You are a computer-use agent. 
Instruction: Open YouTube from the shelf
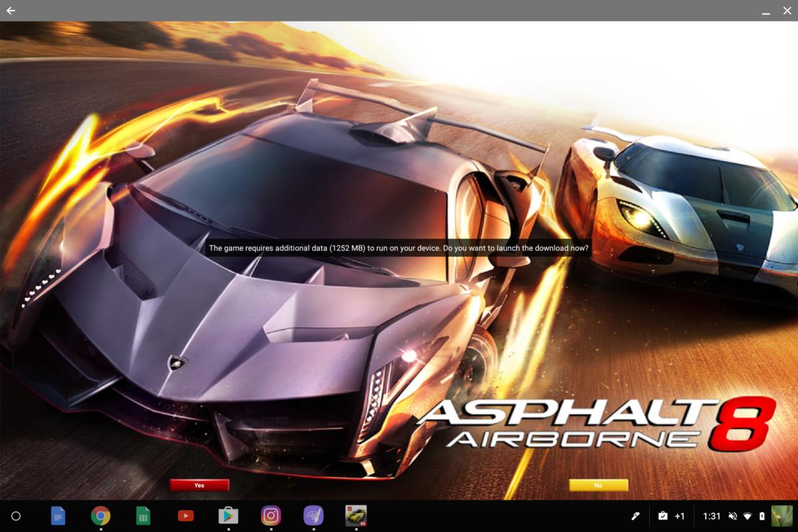[186, 515]
